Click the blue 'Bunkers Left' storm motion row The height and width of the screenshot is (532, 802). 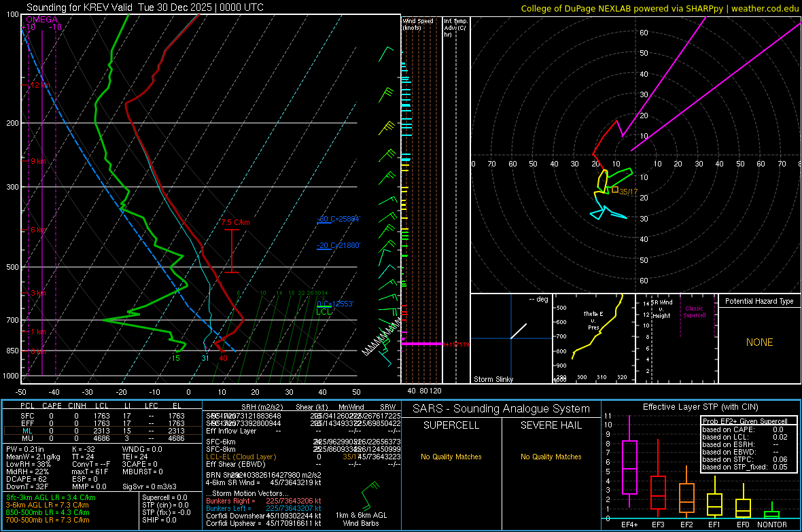click(264, 508)
